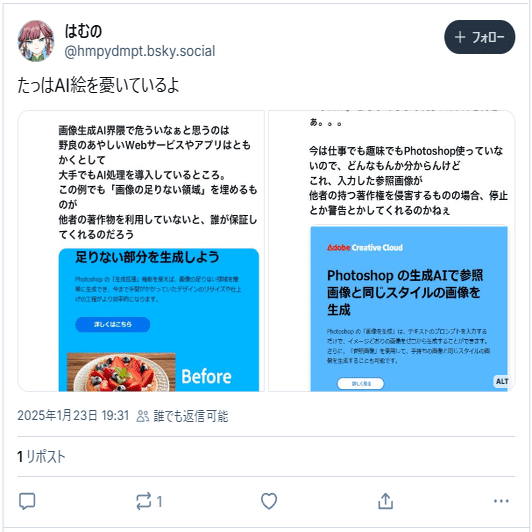Click the repost arrows icon
The image size is (532, 532).
point(144,501)
